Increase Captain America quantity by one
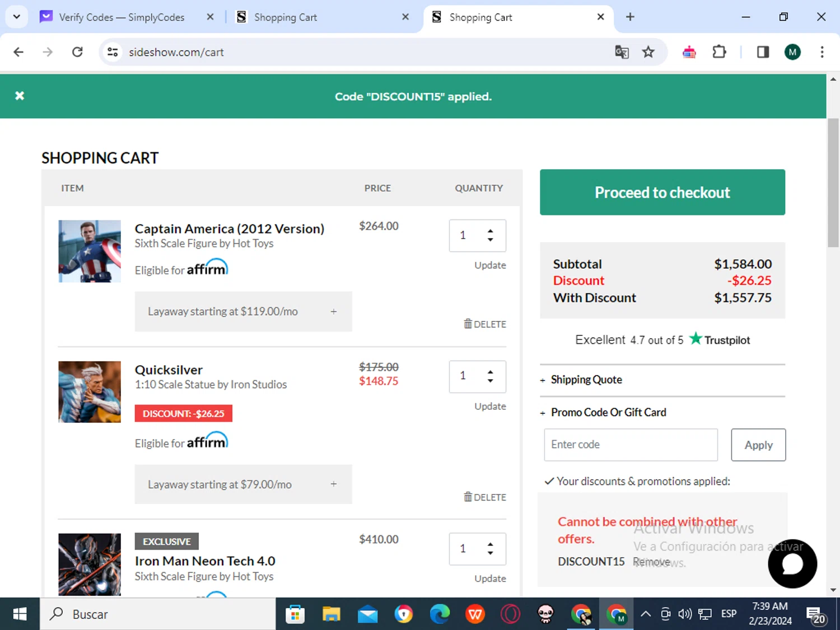This screenshot has width=840, height=630. coord(491,231)
